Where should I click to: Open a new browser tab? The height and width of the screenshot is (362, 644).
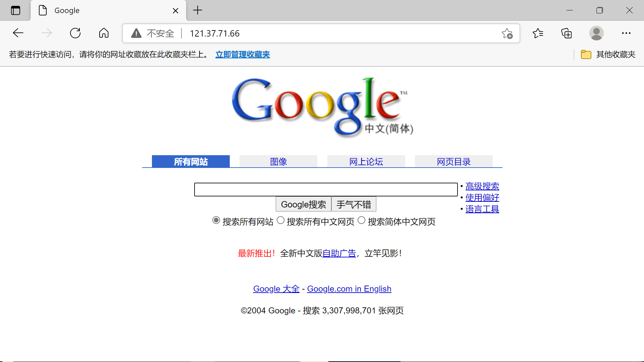(x=198, y=10)
